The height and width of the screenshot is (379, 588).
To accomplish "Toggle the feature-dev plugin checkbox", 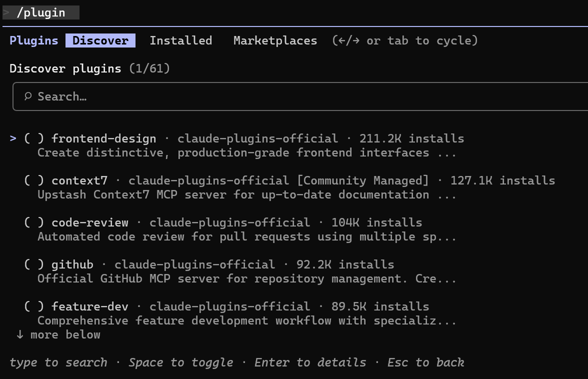I will point(34,306).
